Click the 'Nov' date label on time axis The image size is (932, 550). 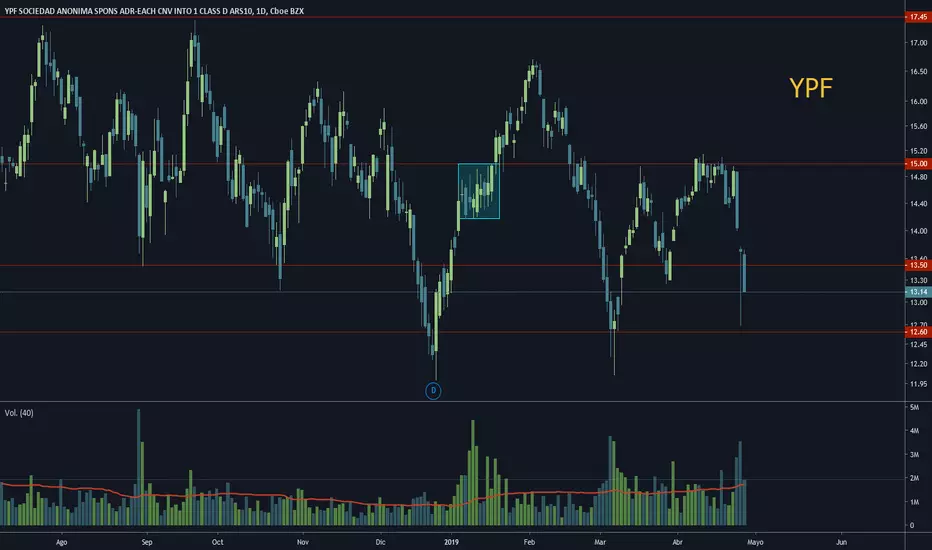[x=303, y=542]
